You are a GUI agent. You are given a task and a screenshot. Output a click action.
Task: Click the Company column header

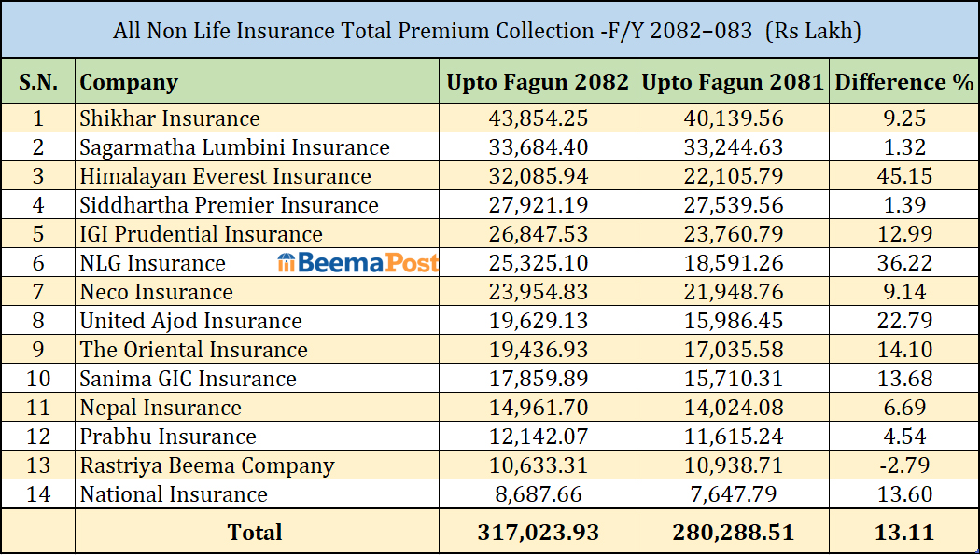[x=129, y=82]
